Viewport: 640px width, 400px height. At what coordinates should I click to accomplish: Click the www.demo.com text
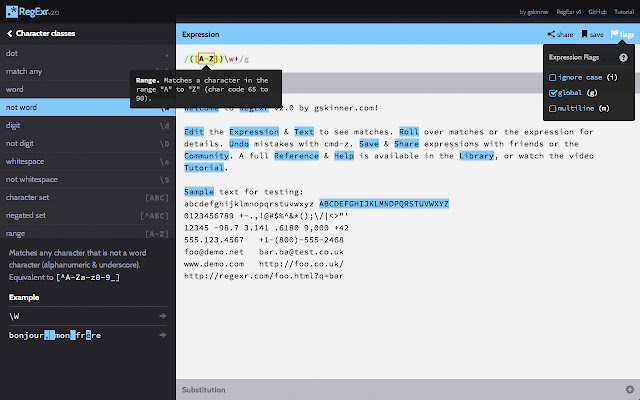click(214, 264)
